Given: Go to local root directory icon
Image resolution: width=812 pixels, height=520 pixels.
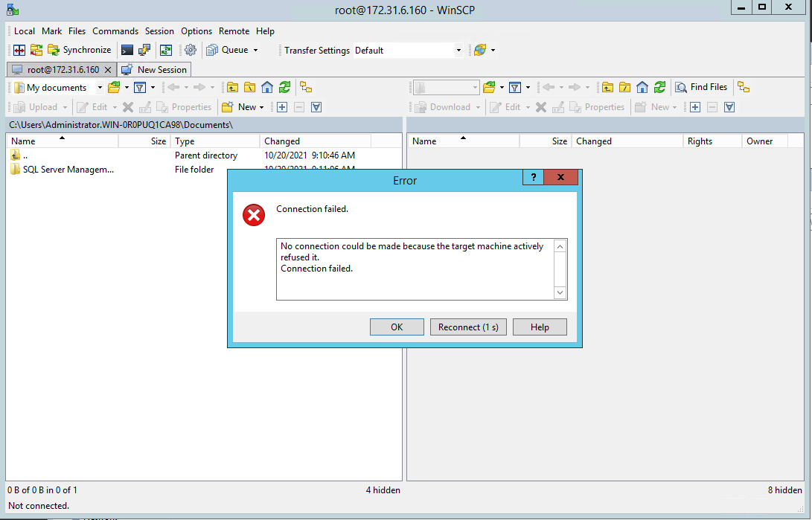Looking at the screenshot, I should [250, 88].
